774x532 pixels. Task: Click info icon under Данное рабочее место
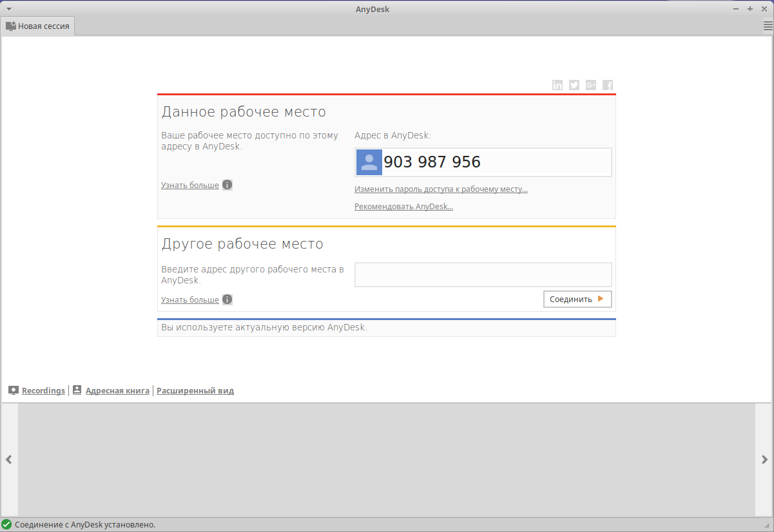tap(227, 185)
